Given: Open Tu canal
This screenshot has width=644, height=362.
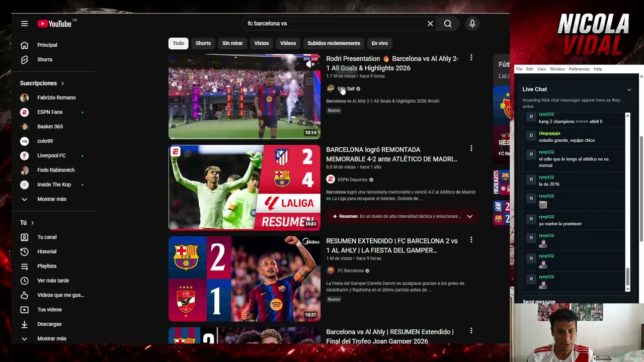Looking at the screenshot, I should coord(47,237).
